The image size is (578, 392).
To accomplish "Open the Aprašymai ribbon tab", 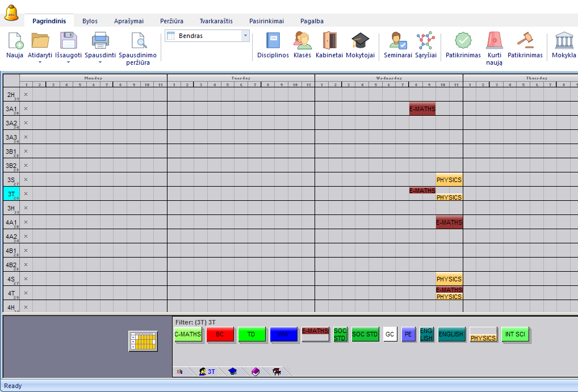I will click(x=128, y=21).
